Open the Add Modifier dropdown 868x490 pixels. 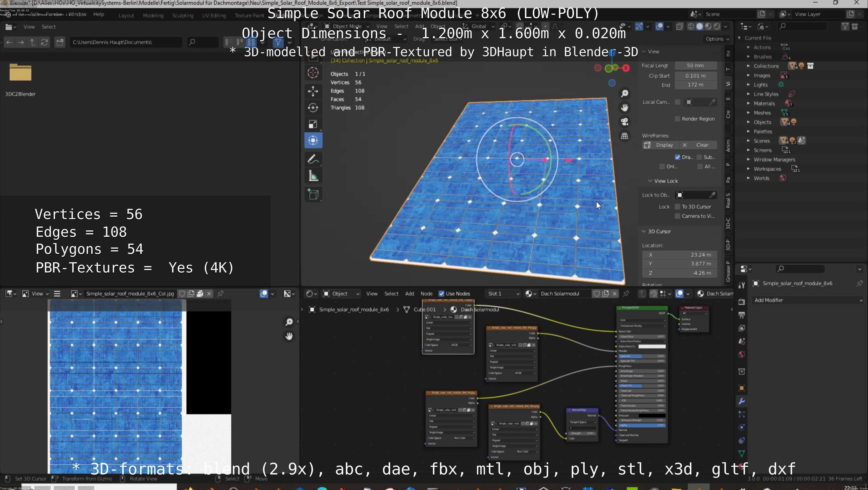click(808, 300)
